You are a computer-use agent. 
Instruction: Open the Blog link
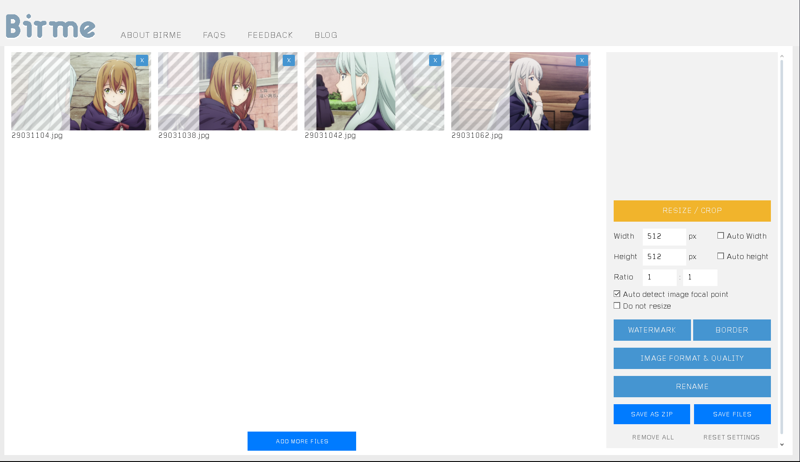click(326, 35)
